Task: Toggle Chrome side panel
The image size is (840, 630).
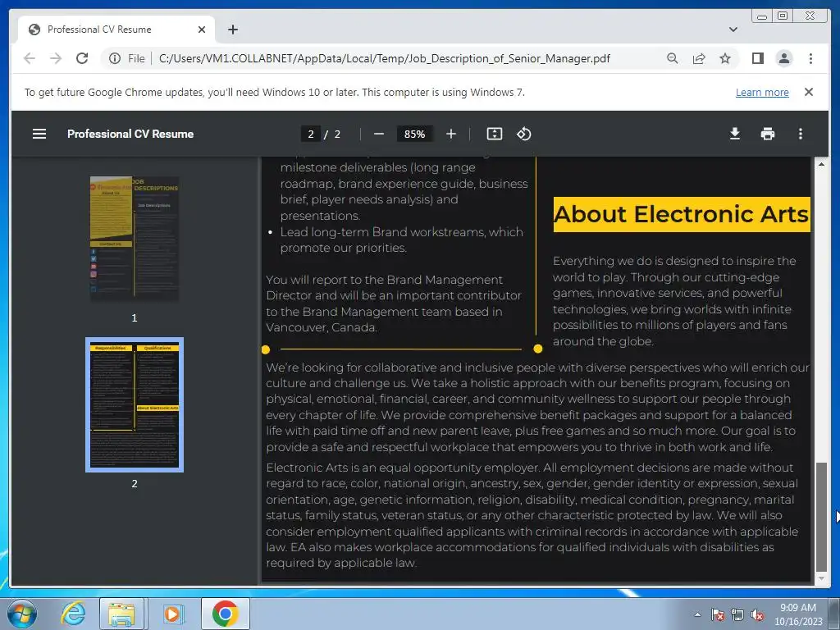Action: (757, 58)
